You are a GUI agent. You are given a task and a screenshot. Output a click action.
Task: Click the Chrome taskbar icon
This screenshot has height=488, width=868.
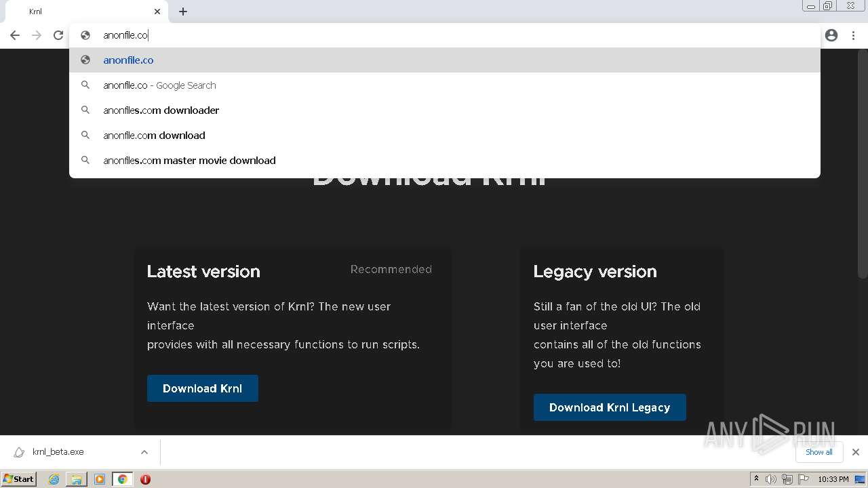pyautogui.click(x=123, y=479)
